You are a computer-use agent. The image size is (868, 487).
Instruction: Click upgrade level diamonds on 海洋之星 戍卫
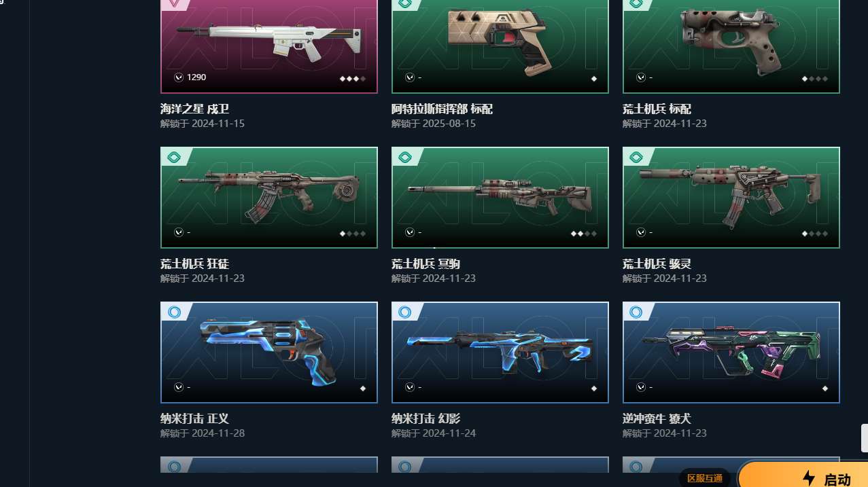point(353,79)
